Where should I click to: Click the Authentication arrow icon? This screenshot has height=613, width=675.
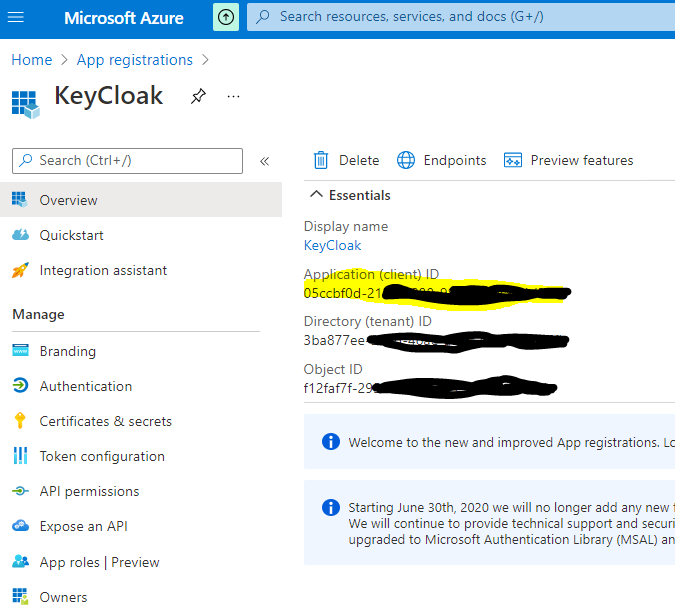pos(20,385)
